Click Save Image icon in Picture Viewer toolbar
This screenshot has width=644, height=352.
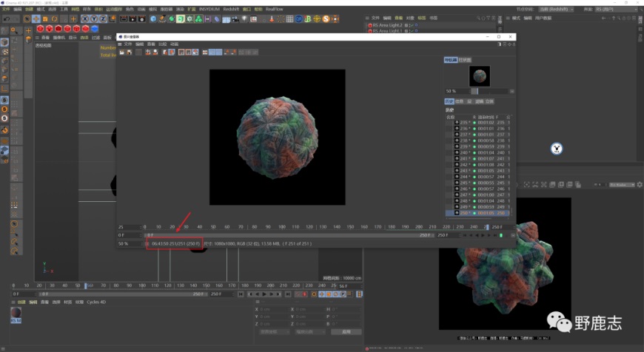pos(130,52)
